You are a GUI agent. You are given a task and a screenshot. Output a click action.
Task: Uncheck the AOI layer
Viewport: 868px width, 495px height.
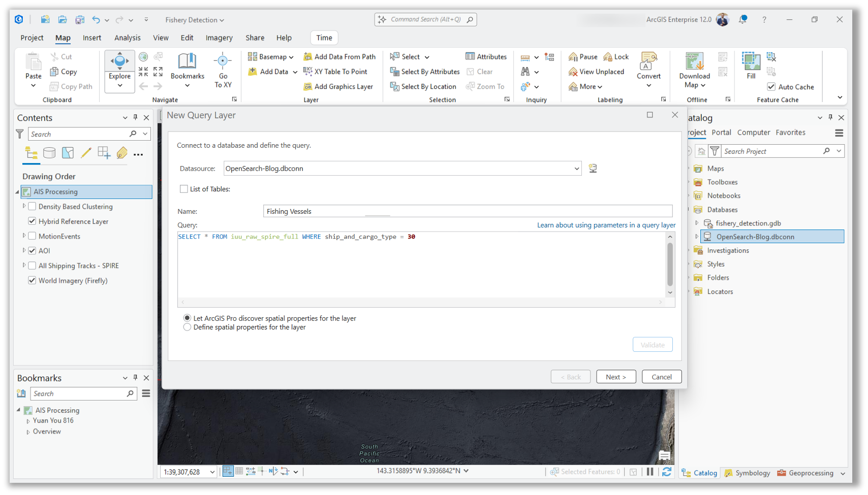click(32, 251)
